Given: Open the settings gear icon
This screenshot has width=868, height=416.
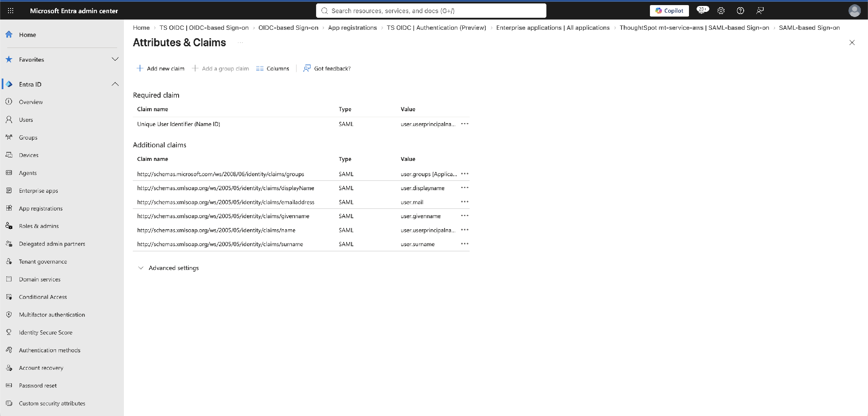Looking at the screenshot, I should (x=721, y=11).
